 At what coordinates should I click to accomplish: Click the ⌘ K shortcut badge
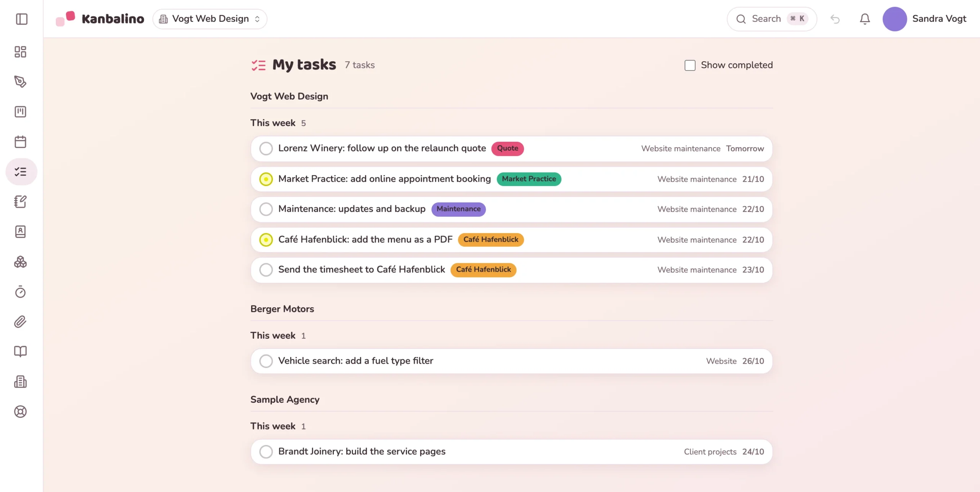coord(797,19)
